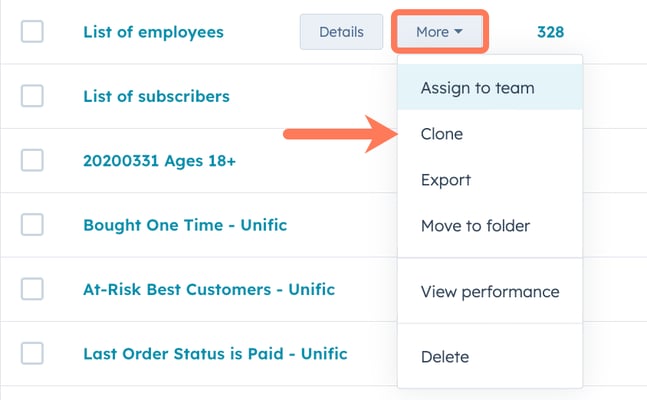Open the List of employees link
647x400 pixels.
coord(153,32)
